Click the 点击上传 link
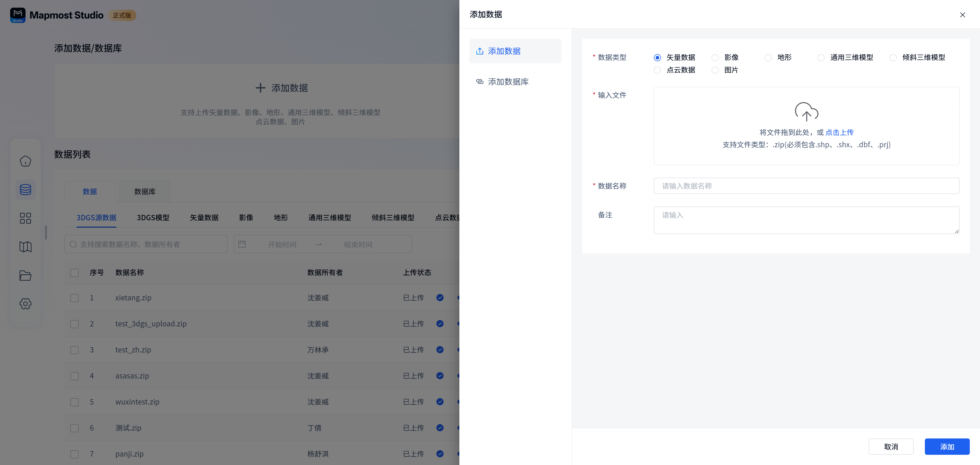 coord(839,132)
